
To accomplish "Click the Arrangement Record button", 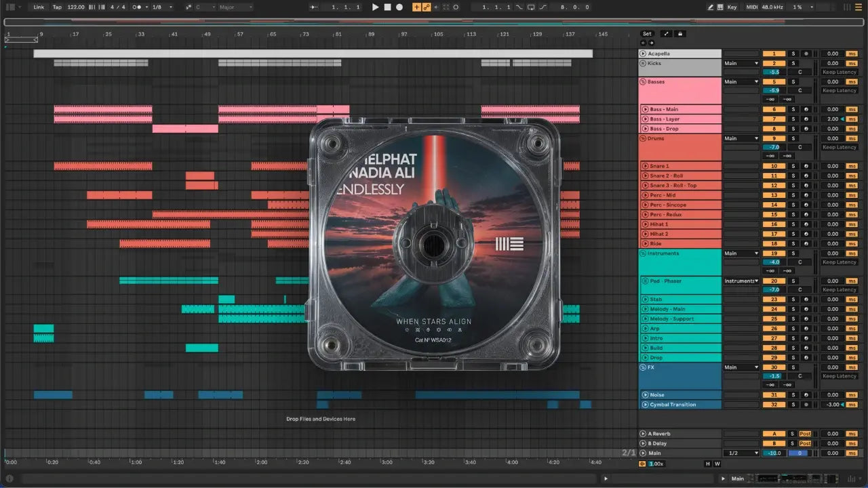I will pyautogui.click(x=399, y=7).
